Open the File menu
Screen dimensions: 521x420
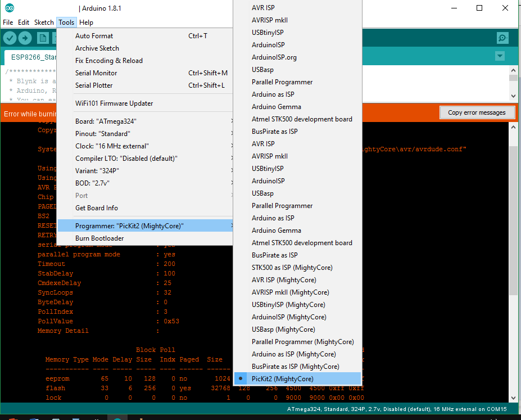pos(8,22)
